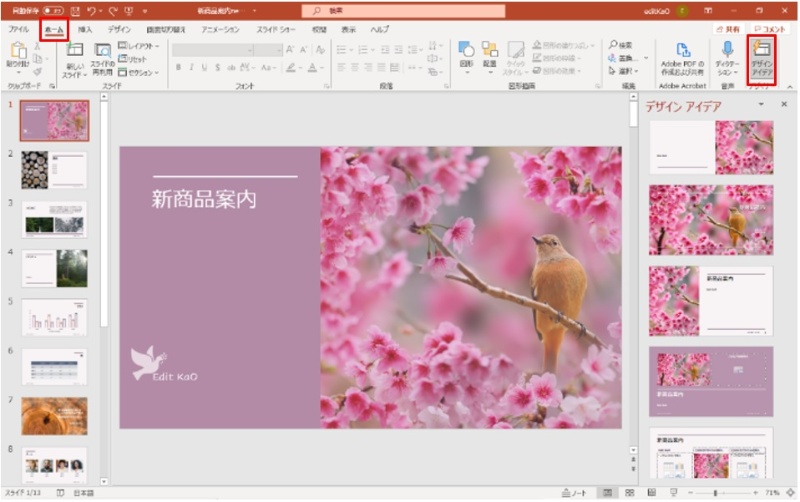
Task: Toggle text Shadow formatting
Action: pos(218,67)
